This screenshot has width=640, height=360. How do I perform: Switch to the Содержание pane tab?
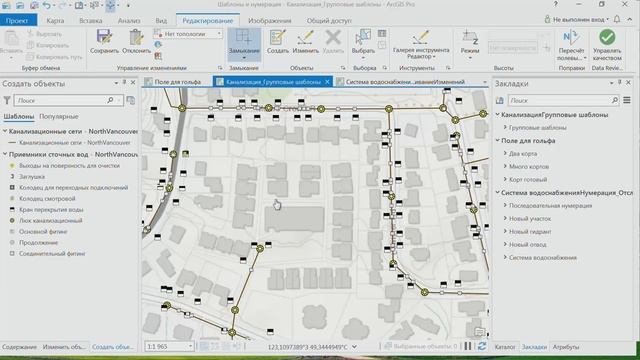[19, 347]
